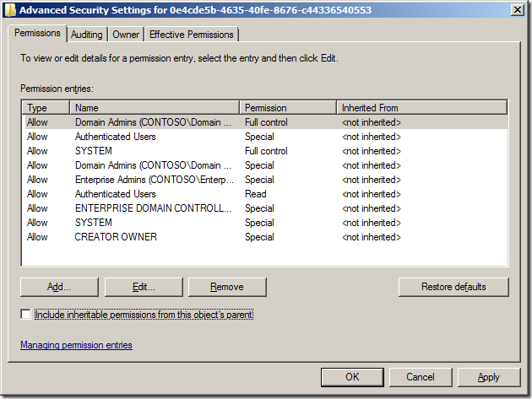The height and width of the screenshot is (399, 532).
Task: Select the CREATOR OWNER permission entry
Action: [117, 237]
